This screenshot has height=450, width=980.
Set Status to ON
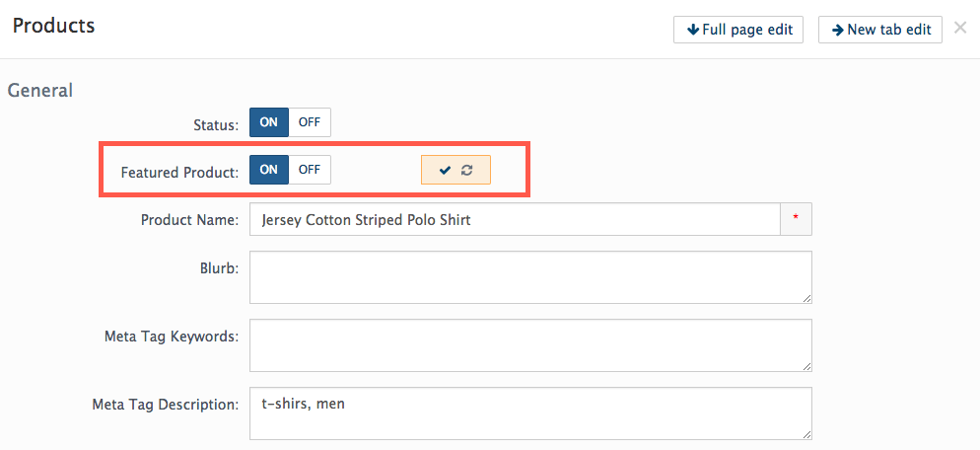[269, 122]
